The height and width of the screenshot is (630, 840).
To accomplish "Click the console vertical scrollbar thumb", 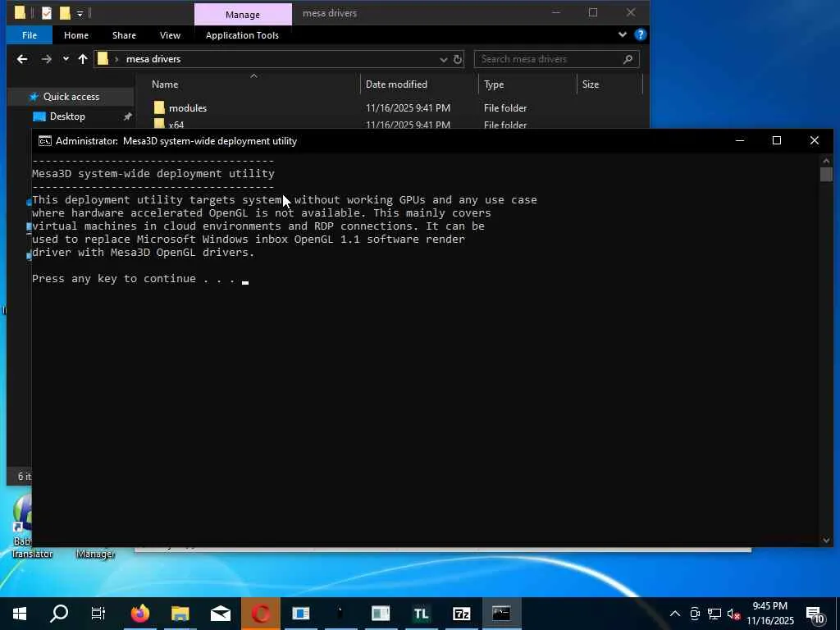I will point(826,175).
